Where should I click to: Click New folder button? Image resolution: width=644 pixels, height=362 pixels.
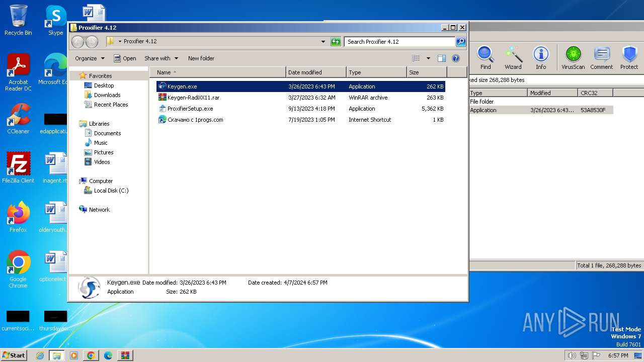pyautogui.click(x=201, y=58)
